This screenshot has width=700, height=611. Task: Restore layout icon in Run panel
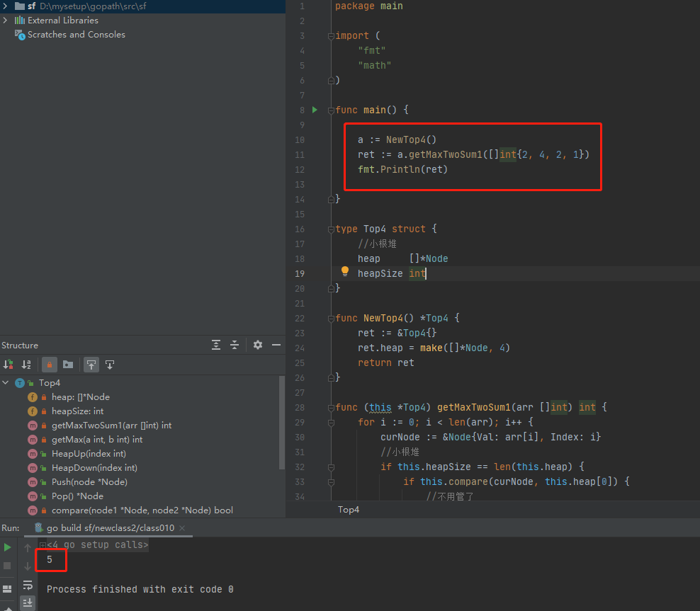pyautogui.click(x=8, y=589)
